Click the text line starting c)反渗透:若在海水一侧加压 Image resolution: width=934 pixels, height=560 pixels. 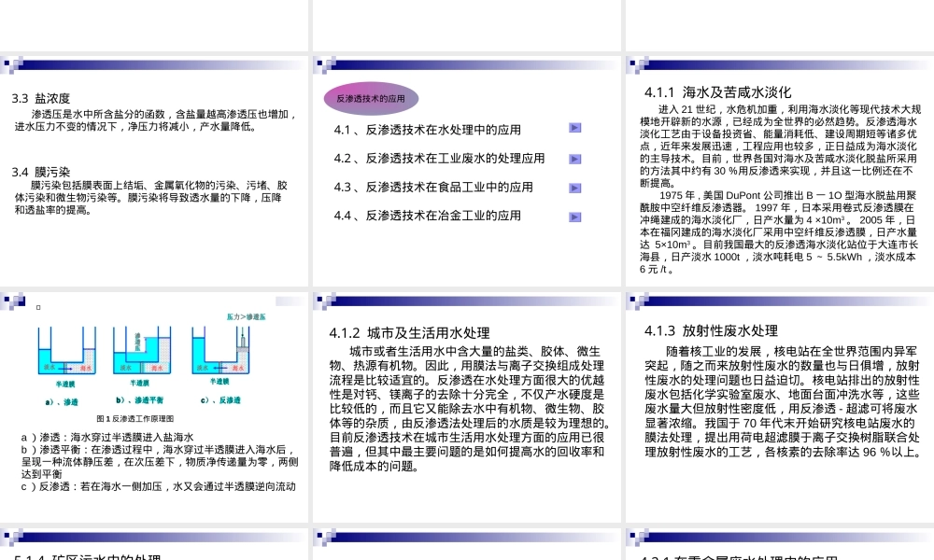click(x=159, y=487)
